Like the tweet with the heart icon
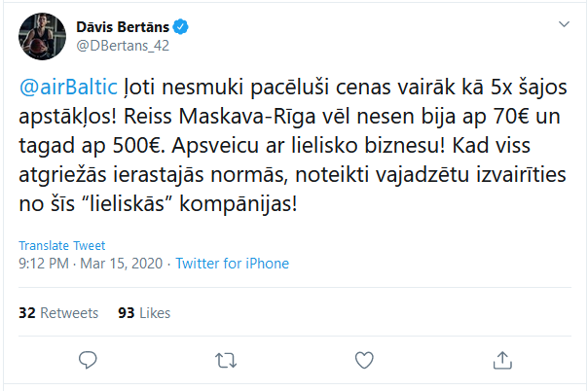 (363, 360)
